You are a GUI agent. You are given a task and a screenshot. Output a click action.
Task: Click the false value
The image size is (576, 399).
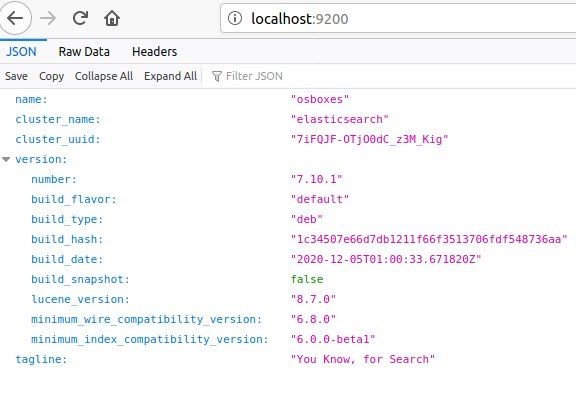pyautogui.click(x=307, y=279)
